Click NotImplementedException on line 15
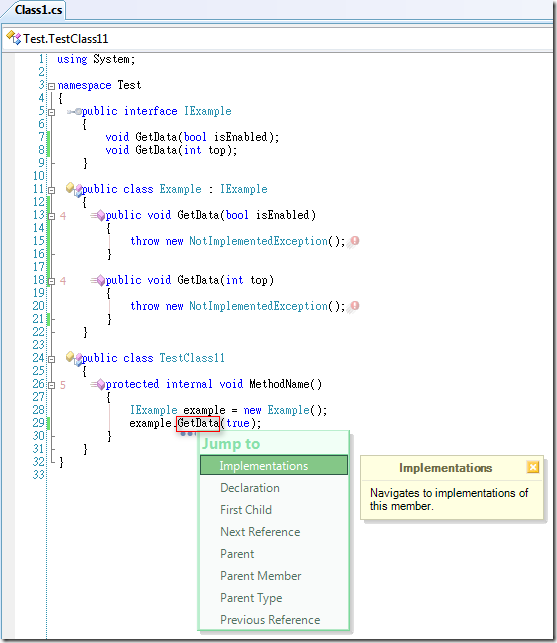557x643 pixels. pyautogui.click(x=258, y=241)
